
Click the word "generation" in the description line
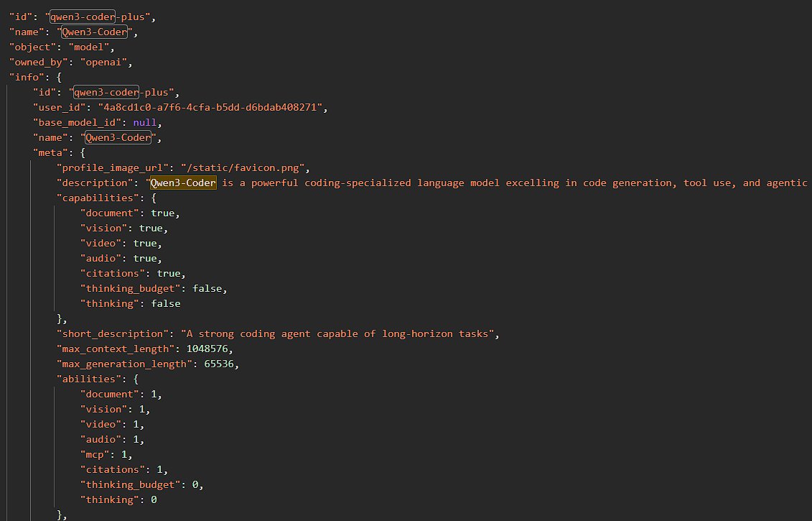pos(642,183)
